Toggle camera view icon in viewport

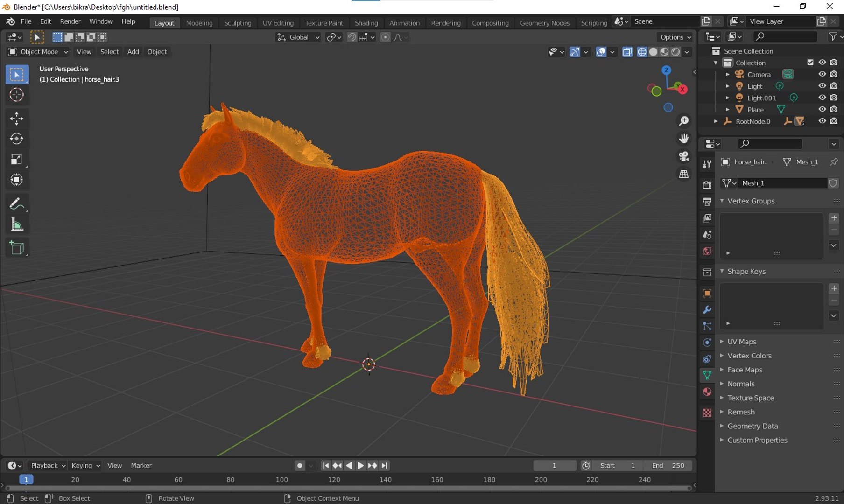684,156
